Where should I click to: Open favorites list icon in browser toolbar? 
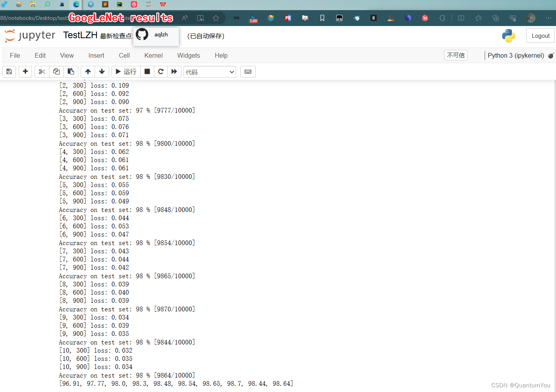click(x=478, y=18)
